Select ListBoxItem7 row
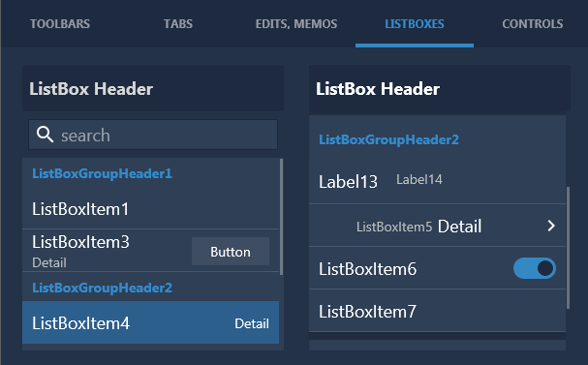 [x=437, y=311]
